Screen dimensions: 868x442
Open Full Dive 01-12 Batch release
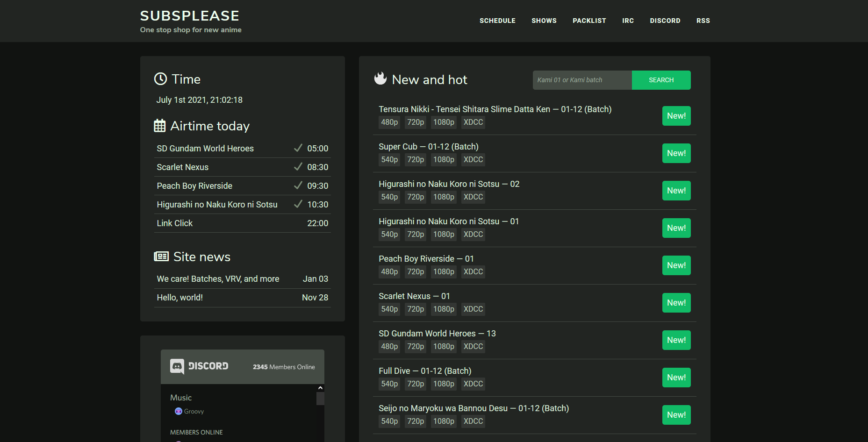click(x=425, y=371)
